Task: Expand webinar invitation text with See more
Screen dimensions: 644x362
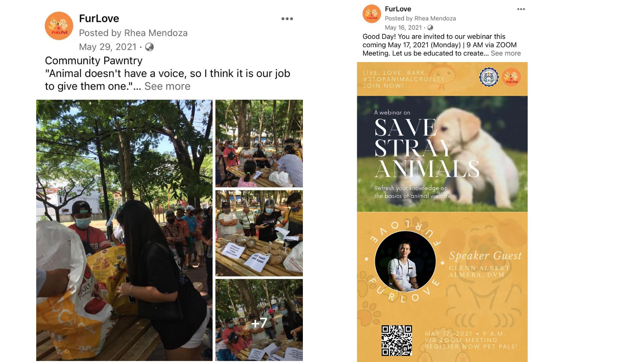Action: [506, 53]
